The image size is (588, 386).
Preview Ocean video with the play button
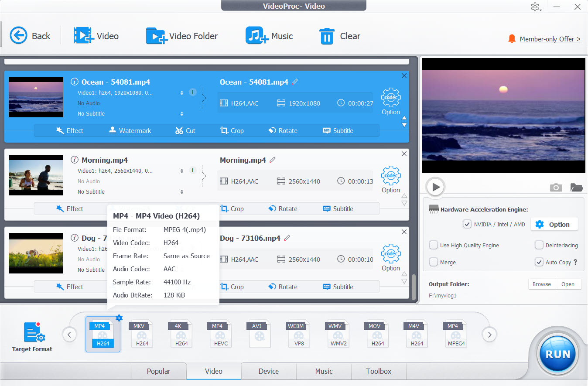[x=435, y=187]
